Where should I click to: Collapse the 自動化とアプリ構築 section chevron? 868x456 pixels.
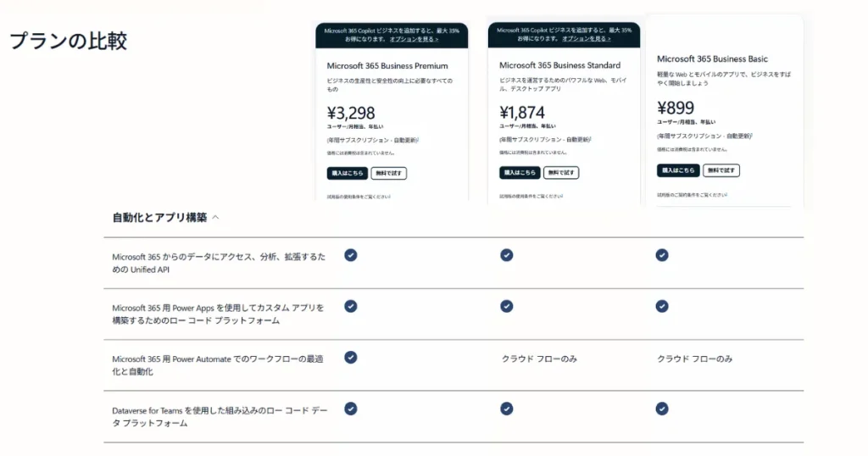[x=215, y=218]
